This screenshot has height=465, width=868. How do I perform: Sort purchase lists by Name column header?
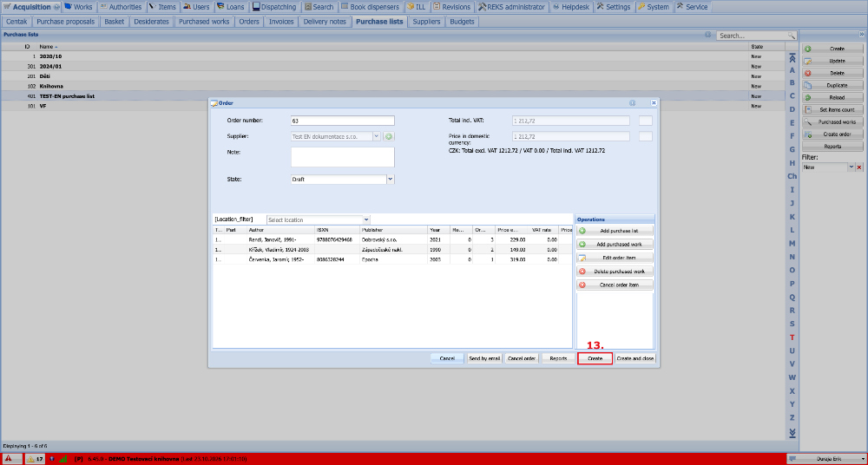(x=392, y=47)
